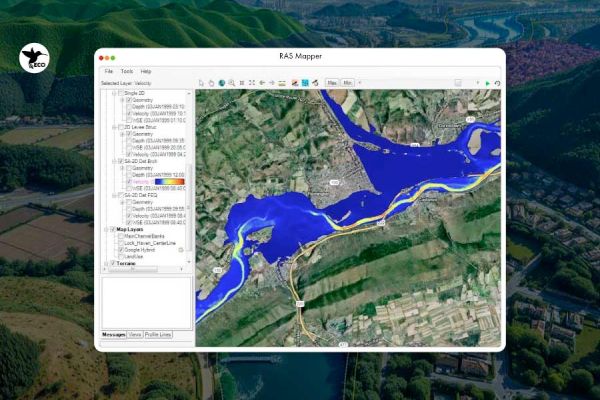Select the magnifier zoom-in tool

pyautogui.click(x=231, y=82)
